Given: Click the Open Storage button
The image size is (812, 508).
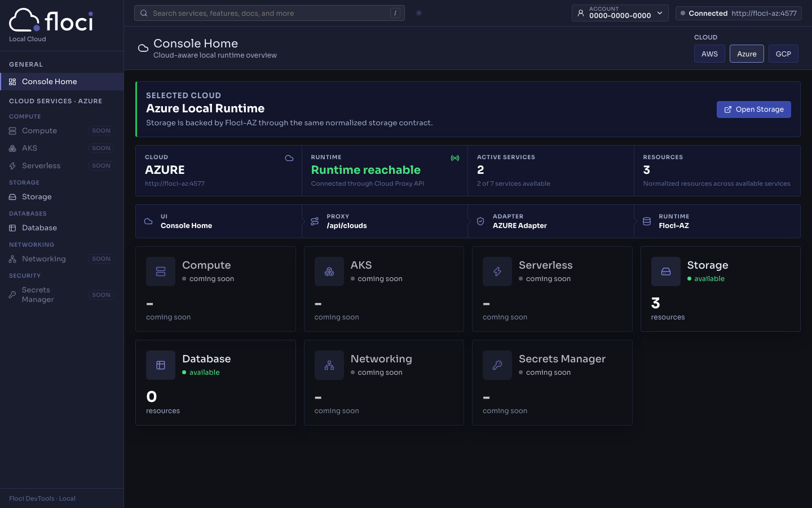Looking at the screenshot, I should point(754,110).
